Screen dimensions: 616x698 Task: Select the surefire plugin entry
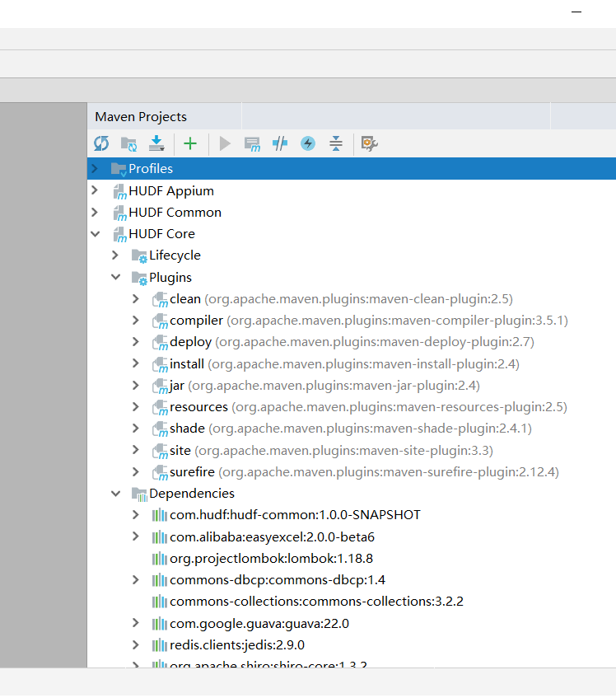pyautogui.click(x=192, y=472)
